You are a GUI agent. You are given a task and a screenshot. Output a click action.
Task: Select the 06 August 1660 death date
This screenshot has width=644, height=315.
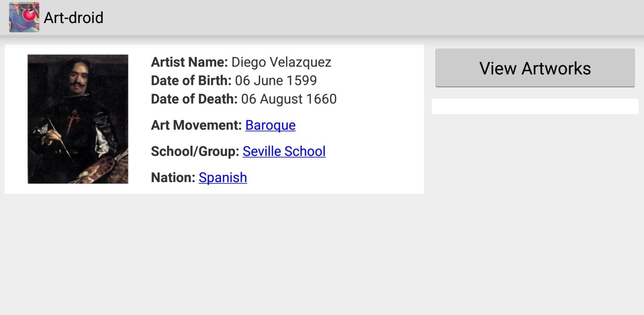289,99
